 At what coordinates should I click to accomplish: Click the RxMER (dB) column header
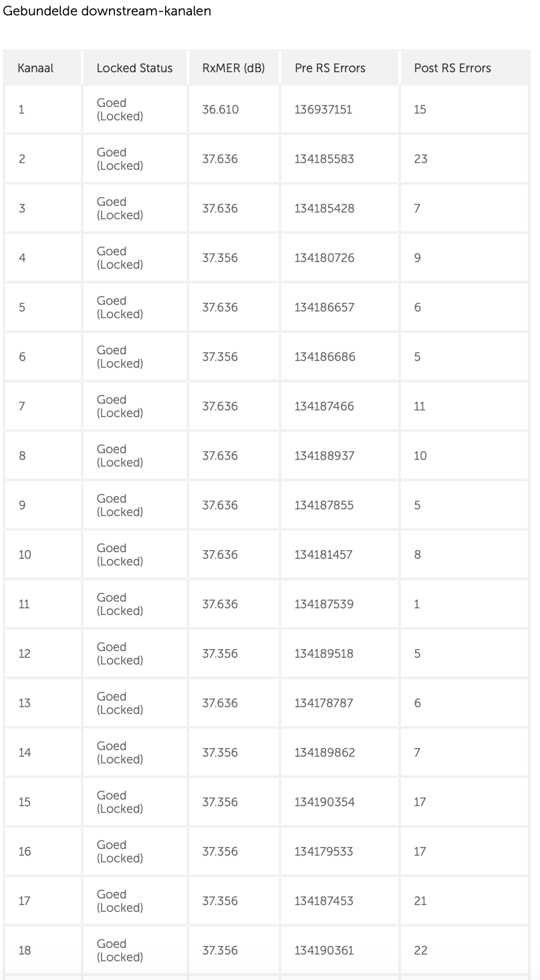click(233, 68)
